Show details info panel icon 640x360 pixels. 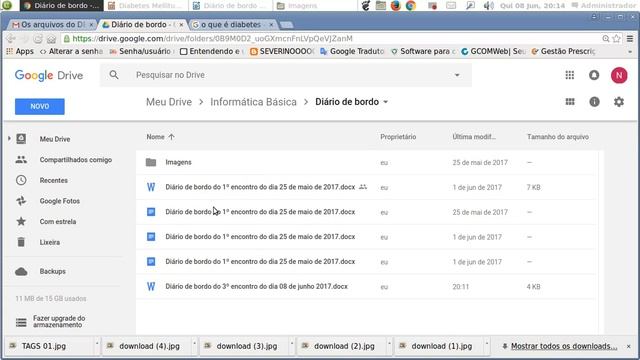(594, 102)
